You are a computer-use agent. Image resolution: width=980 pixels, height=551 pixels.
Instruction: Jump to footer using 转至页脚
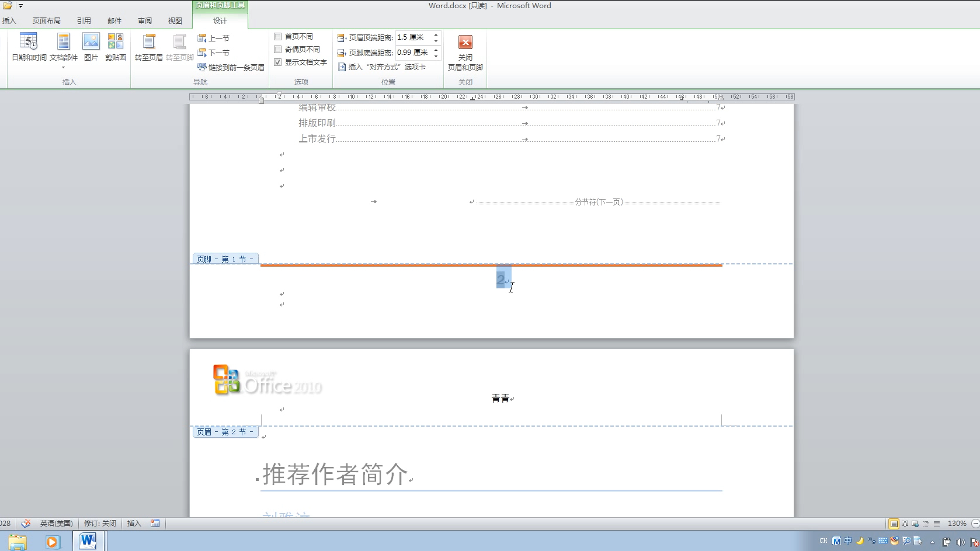[x=179, y=47]
